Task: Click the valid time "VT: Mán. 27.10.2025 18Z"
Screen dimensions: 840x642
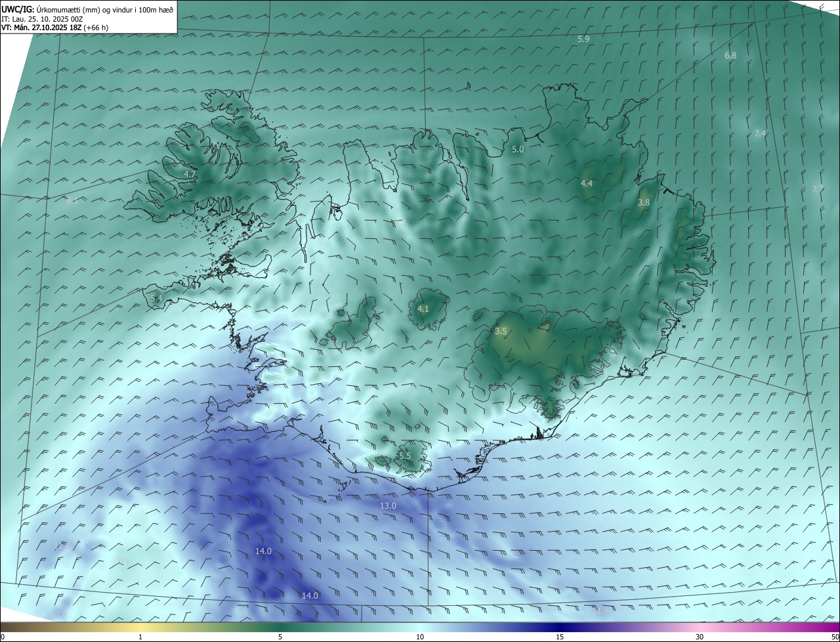Action: [41, 28]
